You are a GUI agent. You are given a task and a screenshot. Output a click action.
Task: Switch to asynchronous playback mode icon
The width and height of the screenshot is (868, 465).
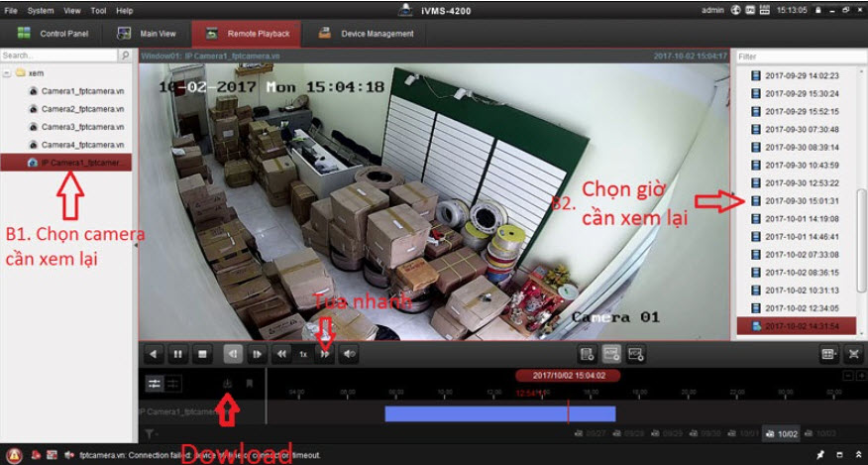(172, 383)
